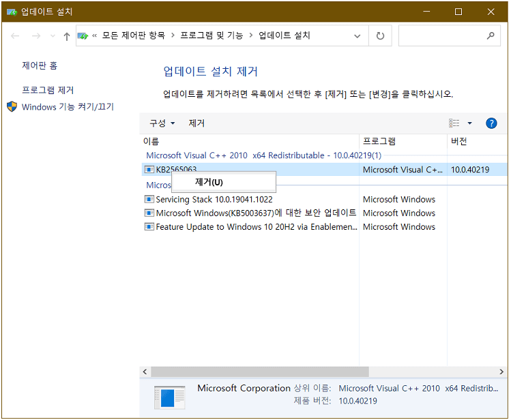The image size is (511, 420).
Task: Sort by the 버전 column header
Action: (477, 141)
